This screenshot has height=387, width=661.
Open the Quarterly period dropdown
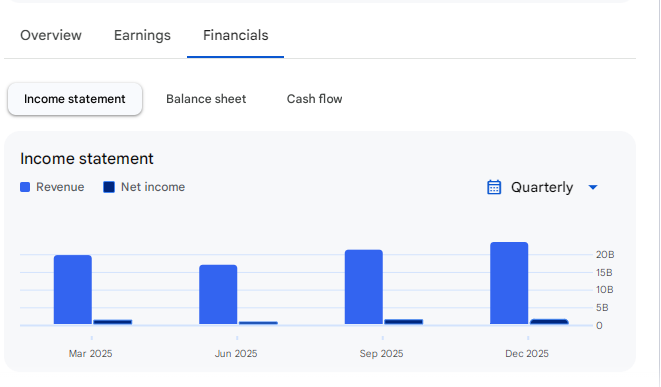click(542, 187)
